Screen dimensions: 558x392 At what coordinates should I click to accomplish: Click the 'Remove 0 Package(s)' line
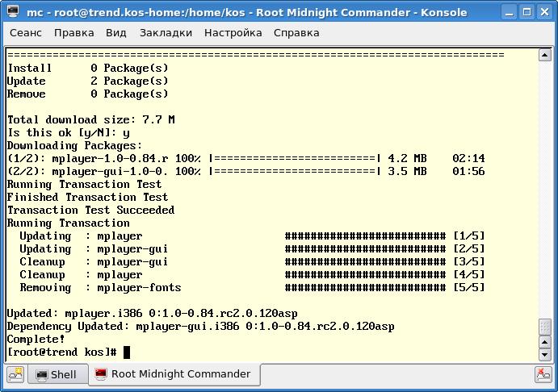[x=87, y=94]
